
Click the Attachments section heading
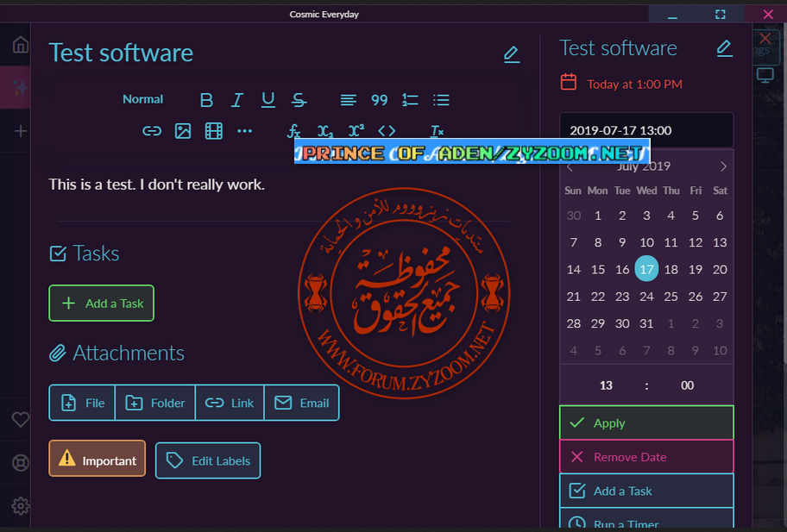129,353
